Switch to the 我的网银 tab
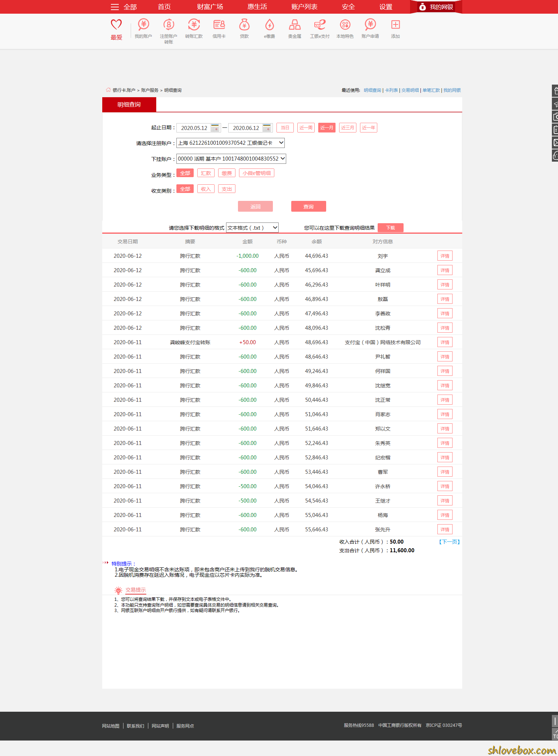558x756 pixels. point(436,7)
